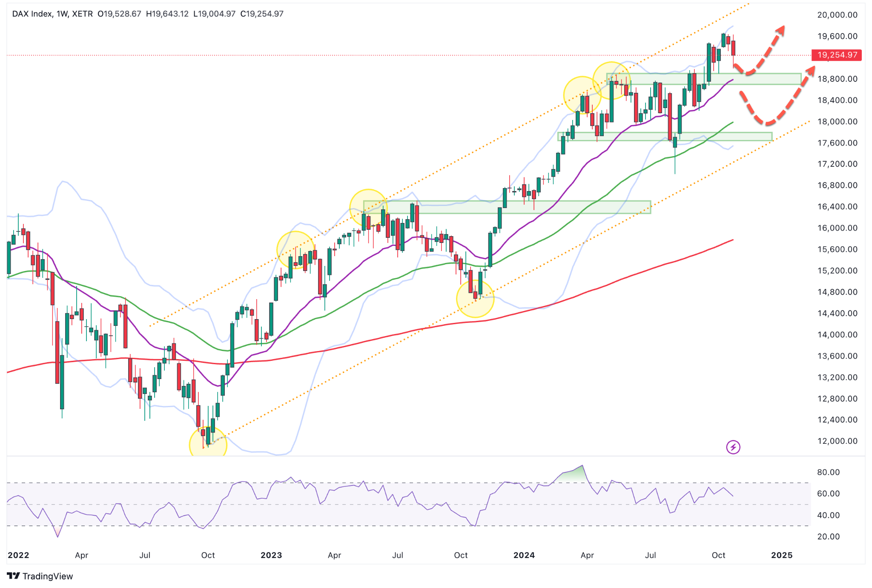The width and height of the screenshot is (872, 588).
Task: Click the purple lightning bolt icon
Action: coord(733,447)
